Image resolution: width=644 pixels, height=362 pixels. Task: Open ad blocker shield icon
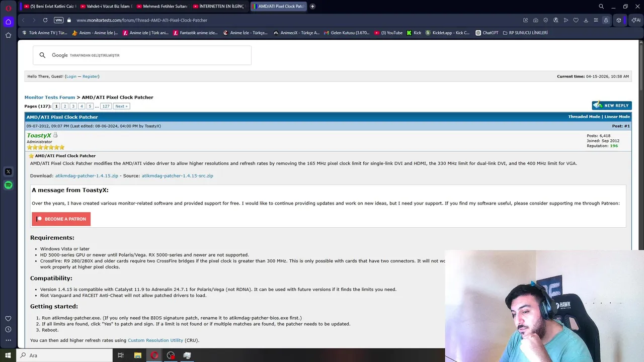(545, 20)
